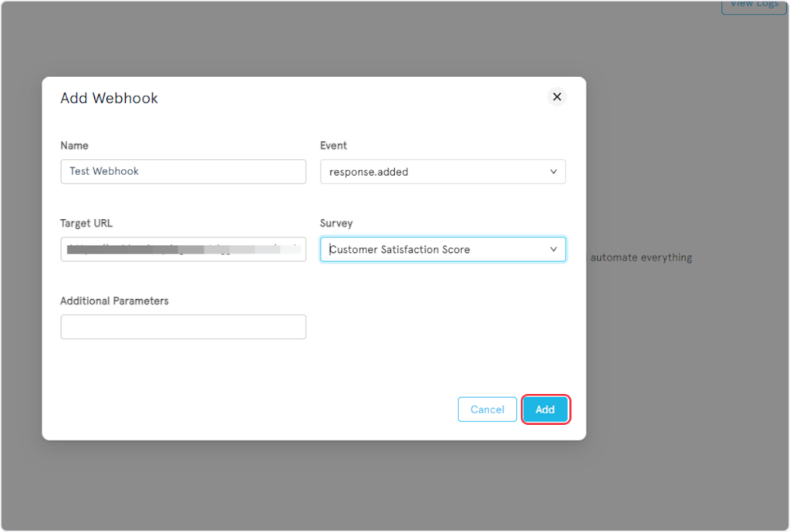Click the Event field label

tap(333, 146)
